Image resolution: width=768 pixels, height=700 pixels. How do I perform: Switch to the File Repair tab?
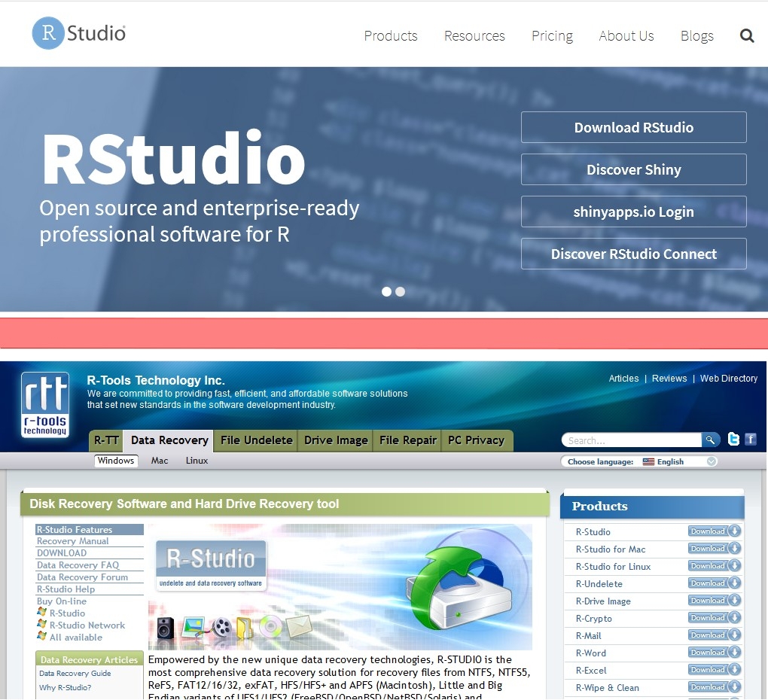407,440
